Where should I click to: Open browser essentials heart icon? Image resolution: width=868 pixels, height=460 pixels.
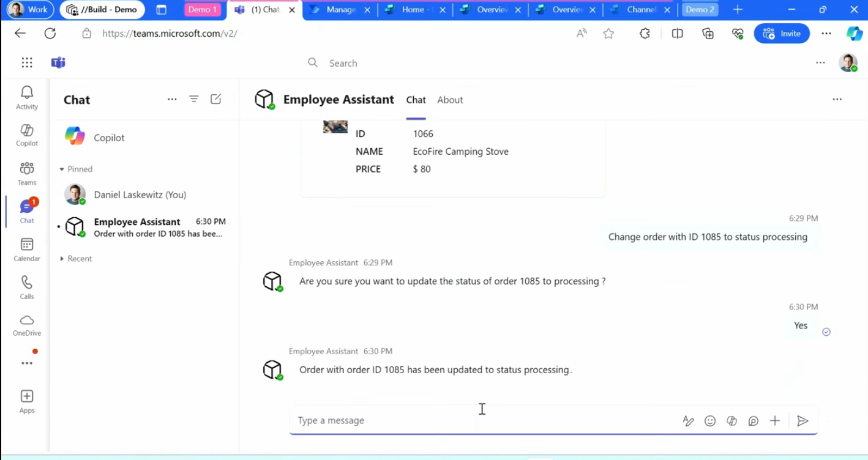point(738,34)
